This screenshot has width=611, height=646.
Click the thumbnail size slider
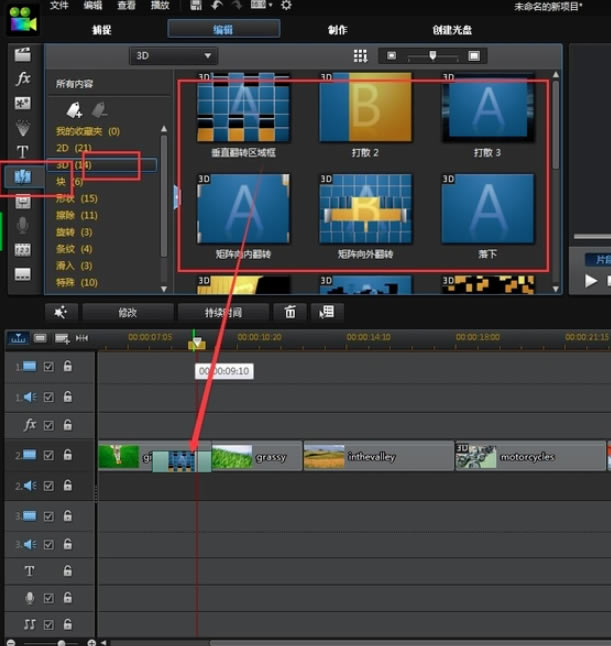(x=432, y=56)
